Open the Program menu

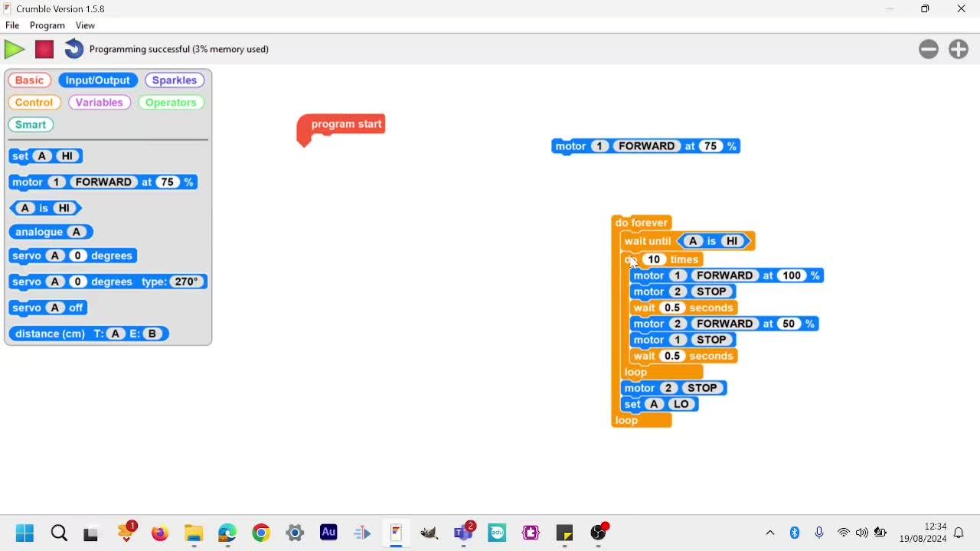[x=47, y=25]
